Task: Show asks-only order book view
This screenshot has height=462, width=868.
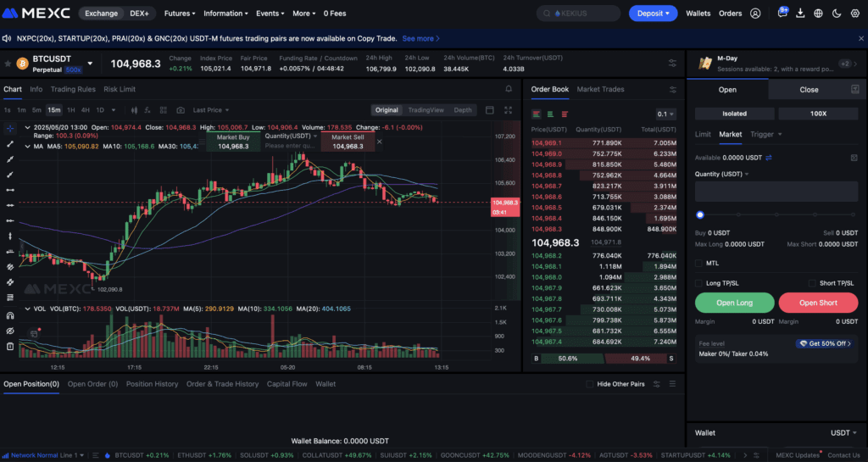Action: coord(565,114)
